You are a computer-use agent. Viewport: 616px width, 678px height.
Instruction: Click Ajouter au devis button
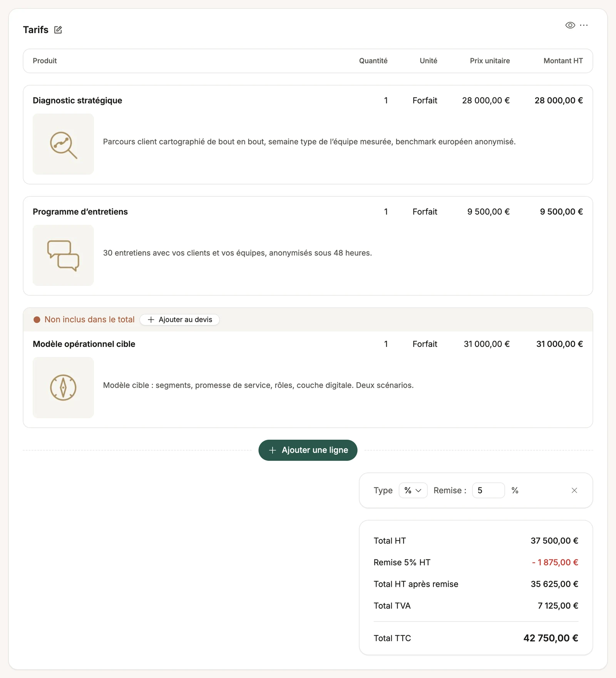180,320
